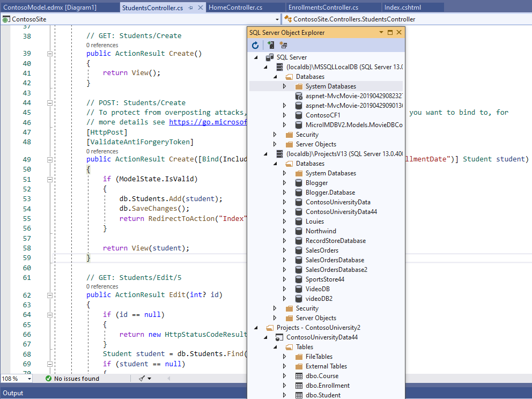Open the zoom level 108 % dropdown
Screen dimensions: 532x399
point(29,379)
